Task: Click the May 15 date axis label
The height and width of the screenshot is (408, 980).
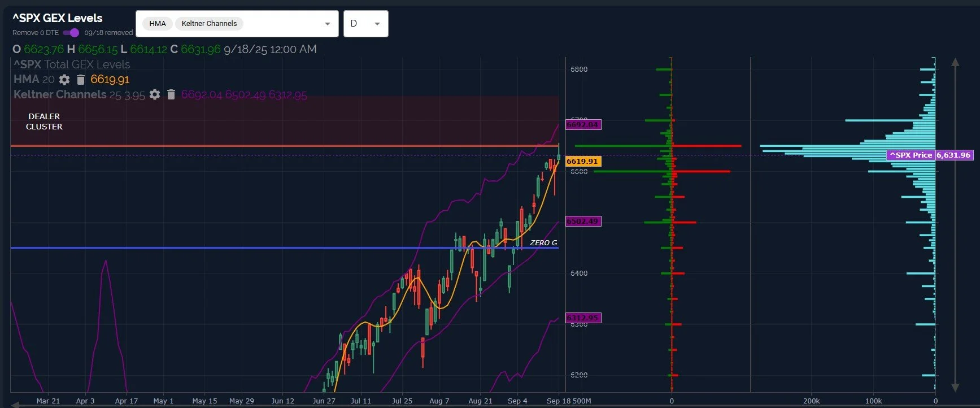Action: 204,401
